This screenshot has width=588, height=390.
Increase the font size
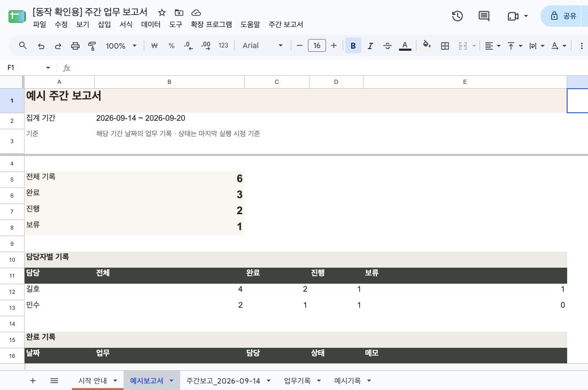[334, 46]
